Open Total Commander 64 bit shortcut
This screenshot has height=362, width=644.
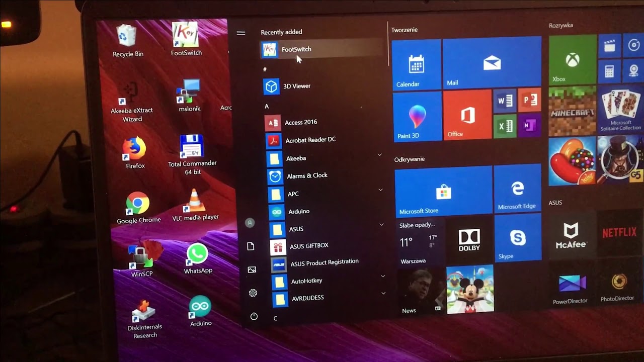tap(192, 155)
